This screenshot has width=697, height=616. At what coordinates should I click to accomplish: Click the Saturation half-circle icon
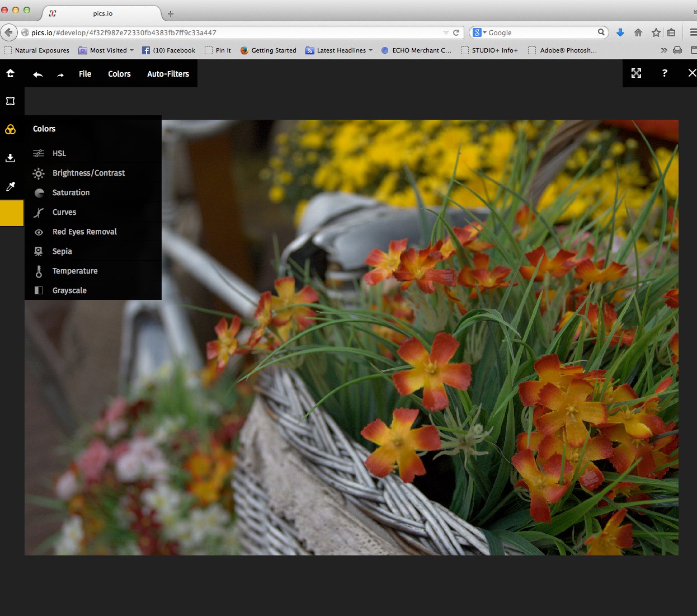click(39, 193)
